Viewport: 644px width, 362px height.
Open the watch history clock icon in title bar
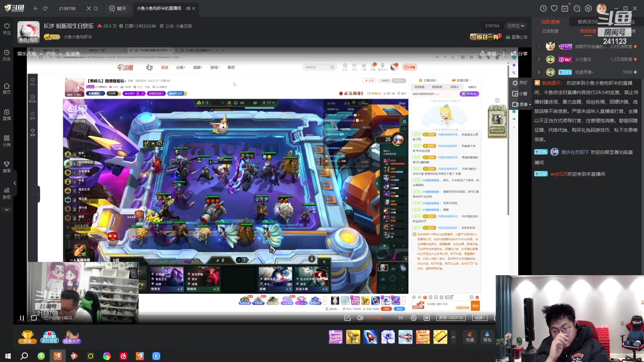pyautogui.click(x=543, y=8)
